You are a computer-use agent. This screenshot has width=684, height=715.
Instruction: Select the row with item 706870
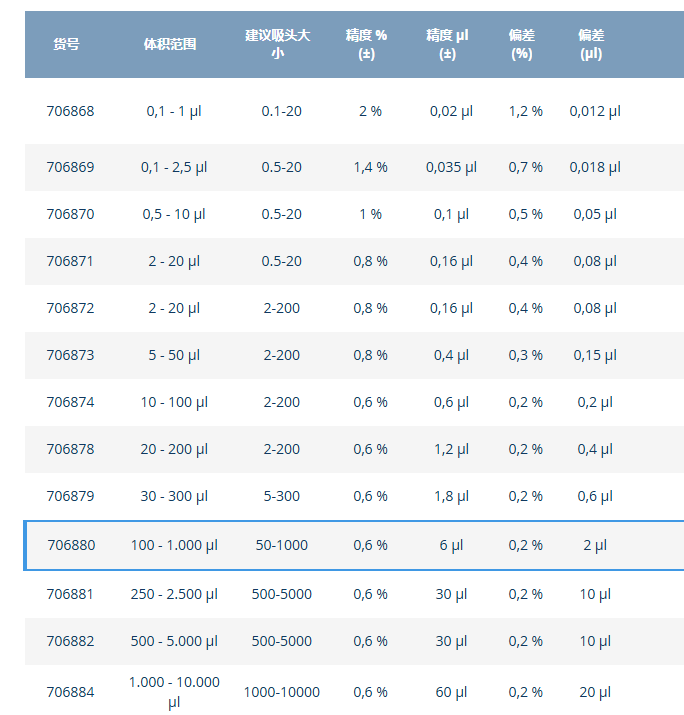(x=70, y=214)
